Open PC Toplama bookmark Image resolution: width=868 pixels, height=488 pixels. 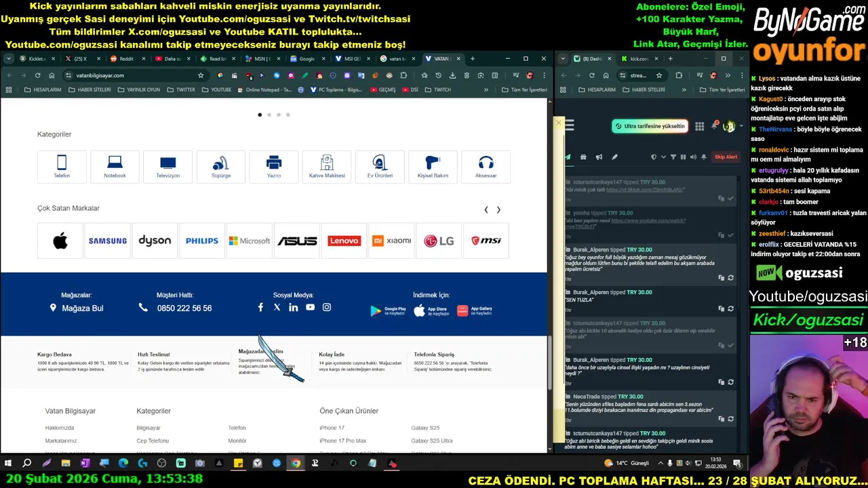(336, 89)
